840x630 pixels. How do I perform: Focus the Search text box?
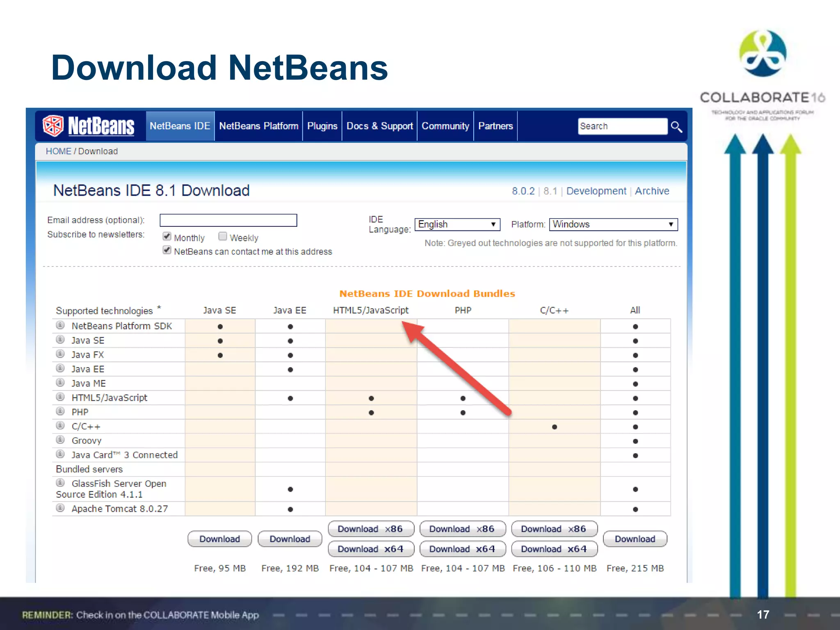(x=623, y=126)
